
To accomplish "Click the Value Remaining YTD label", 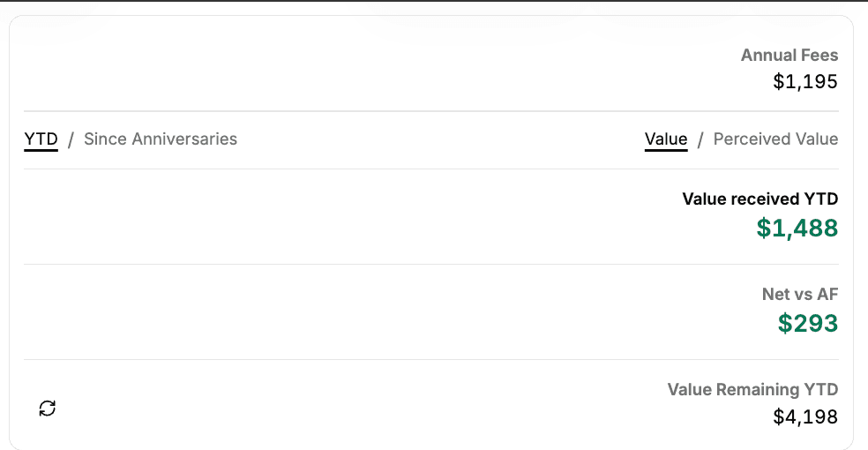I will pos(752,389).
